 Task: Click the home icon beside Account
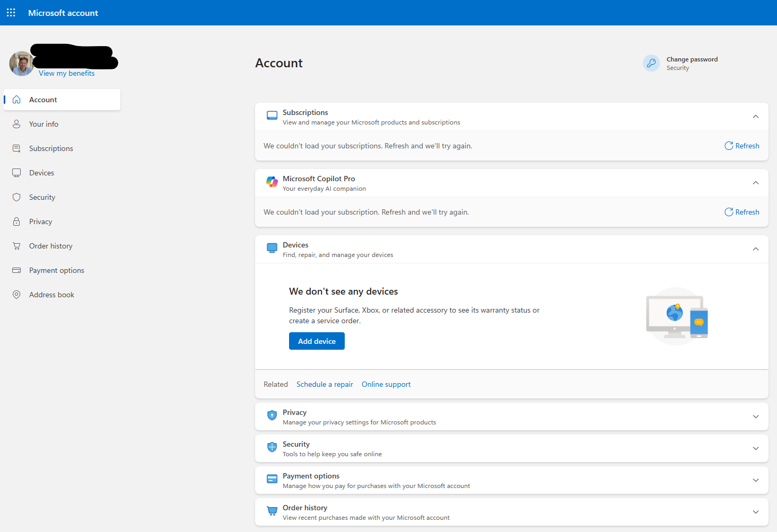coord(16,100)
